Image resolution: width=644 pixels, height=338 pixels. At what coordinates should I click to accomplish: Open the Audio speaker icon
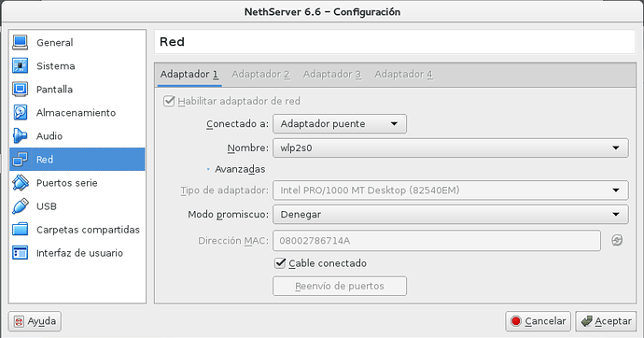point(21,136)
